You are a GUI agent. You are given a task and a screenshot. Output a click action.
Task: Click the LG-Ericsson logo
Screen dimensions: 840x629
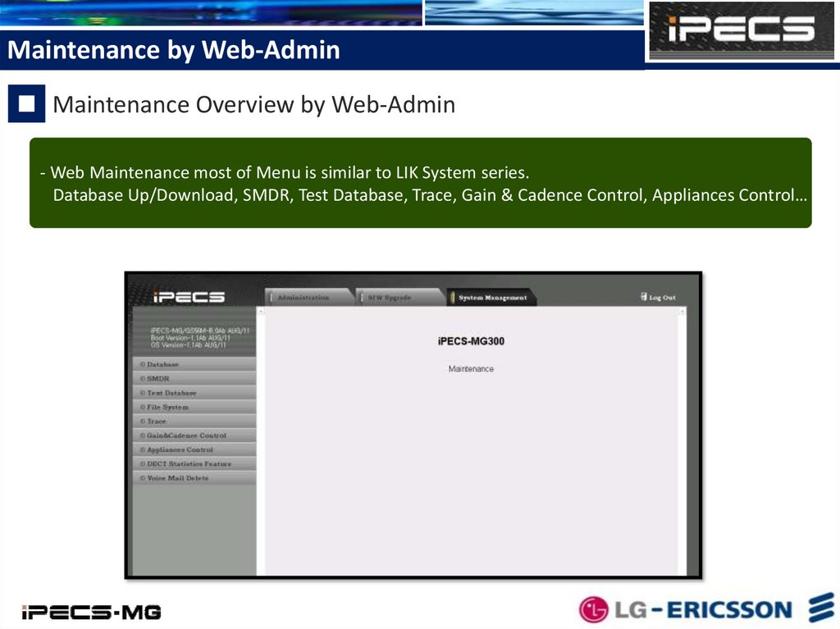(706, 609)
